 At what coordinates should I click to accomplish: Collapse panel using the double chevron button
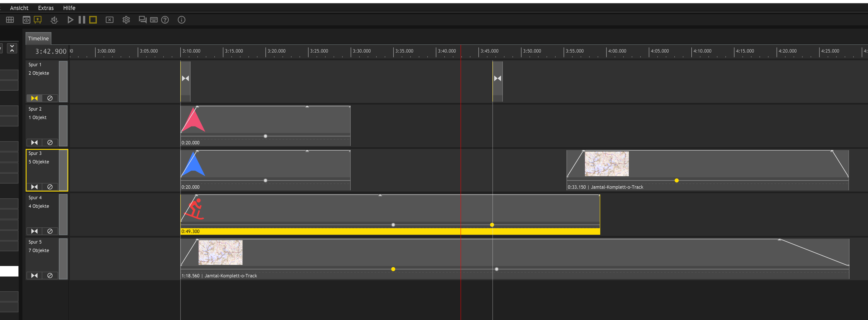12,48
